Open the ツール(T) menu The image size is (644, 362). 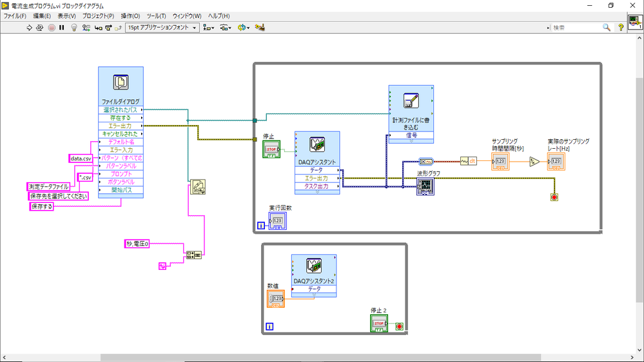[156, 16]
